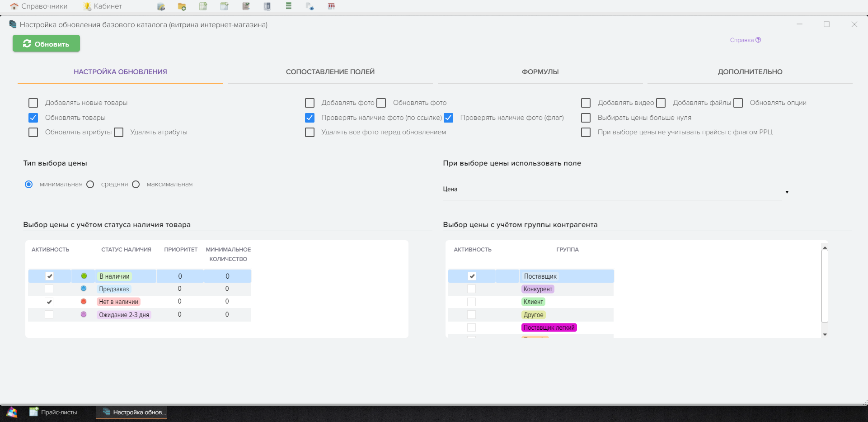Uncheck Проверять наличие фото (флаг)

448,118
